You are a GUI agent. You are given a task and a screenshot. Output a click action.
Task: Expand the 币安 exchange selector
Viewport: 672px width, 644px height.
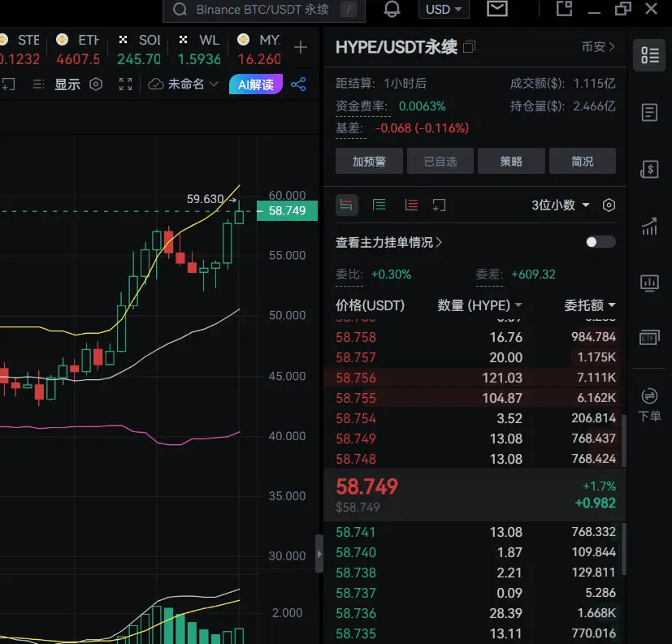(598, 46)
